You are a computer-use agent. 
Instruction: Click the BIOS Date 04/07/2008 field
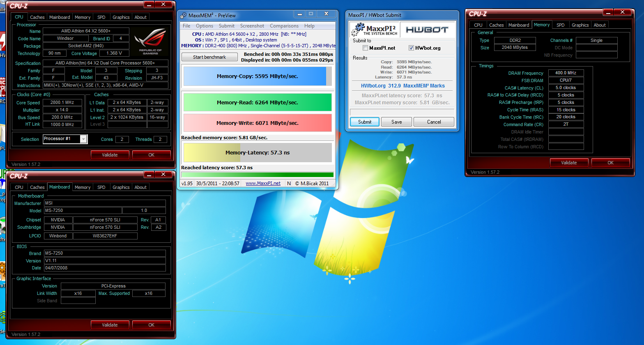click(105, 268)
